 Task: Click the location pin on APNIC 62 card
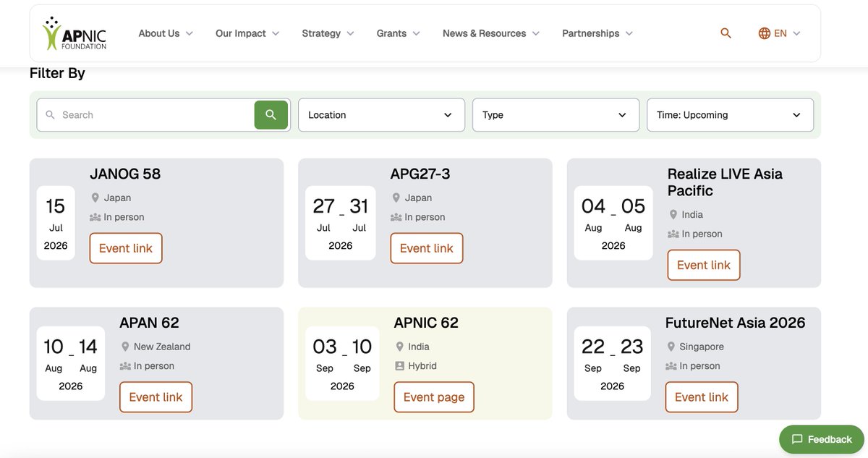399,347
